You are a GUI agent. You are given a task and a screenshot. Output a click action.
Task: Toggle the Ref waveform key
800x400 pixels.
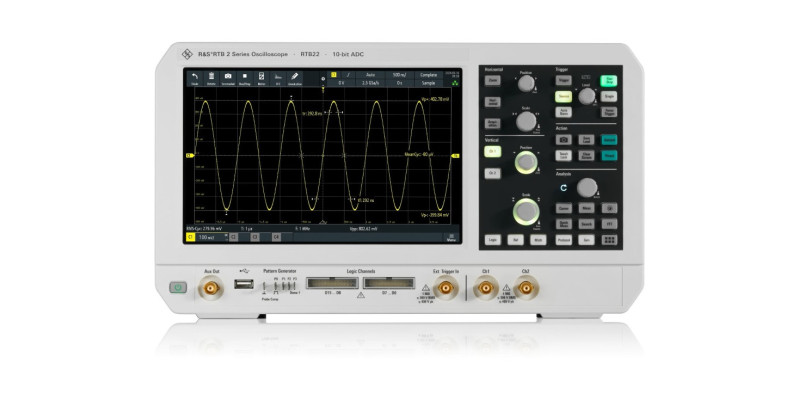coord(515,239)
